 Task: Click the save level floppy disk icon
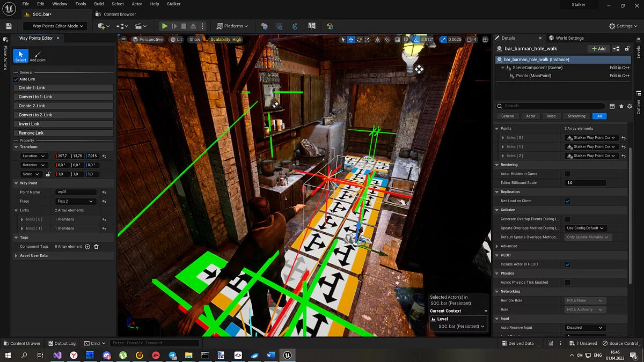9,26
